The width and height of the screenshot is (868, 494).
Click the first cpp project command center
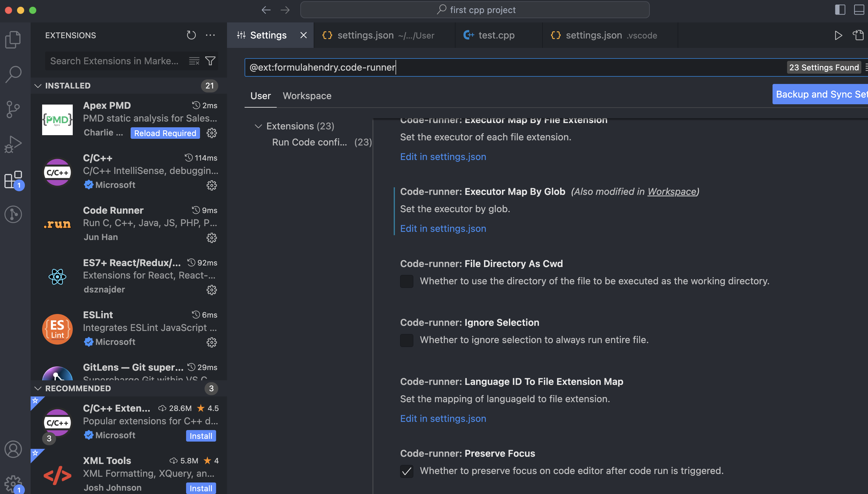[x=475, y=10]
